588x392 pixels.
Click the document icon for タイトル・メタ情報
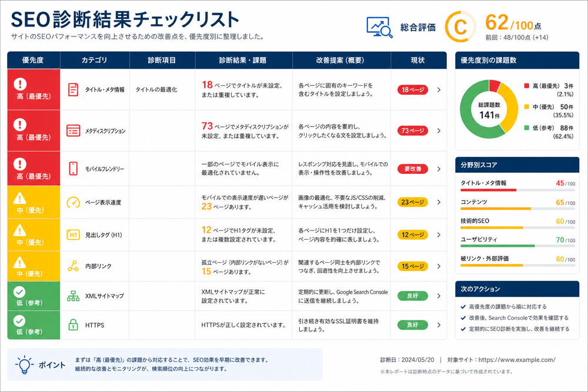73,89
